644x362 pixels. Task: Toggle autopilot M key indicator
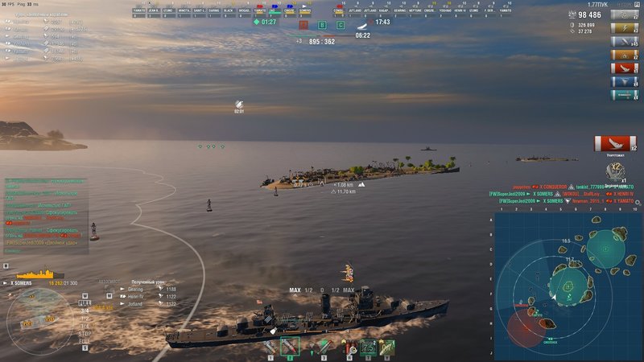109,296
